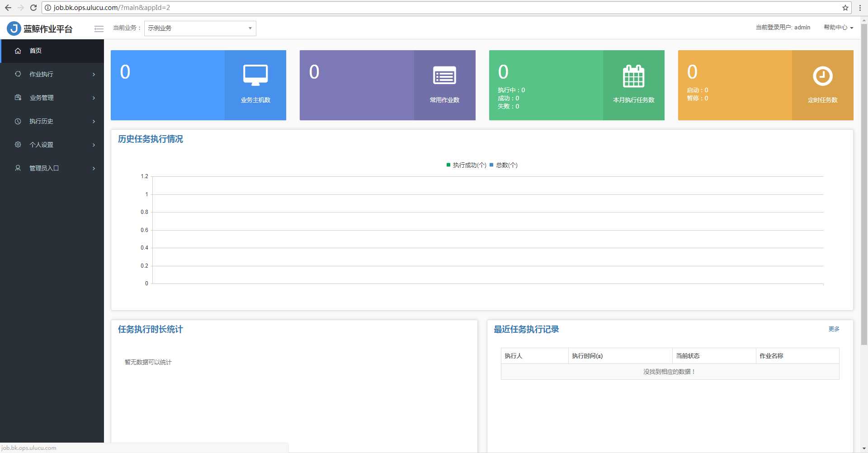This screenshot has height=453, width=868.
Task: Click the 成功 : 0 stat text
Action: (509, 98)
